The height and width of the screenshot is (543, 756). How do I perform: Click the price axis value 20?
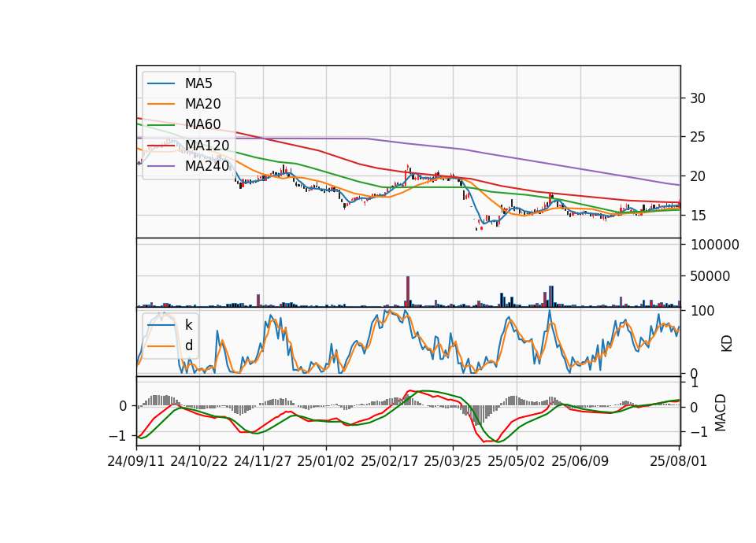(698, 176)
